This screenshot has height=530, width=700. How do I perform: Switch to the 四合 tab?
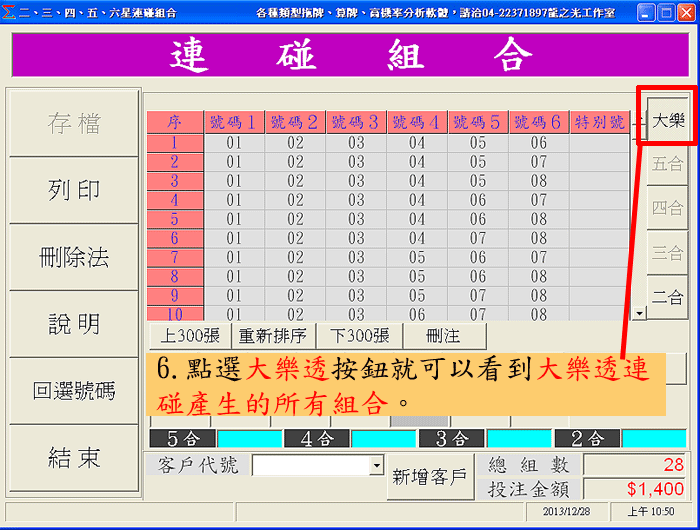pyautogui.click(x=667, y=208)
